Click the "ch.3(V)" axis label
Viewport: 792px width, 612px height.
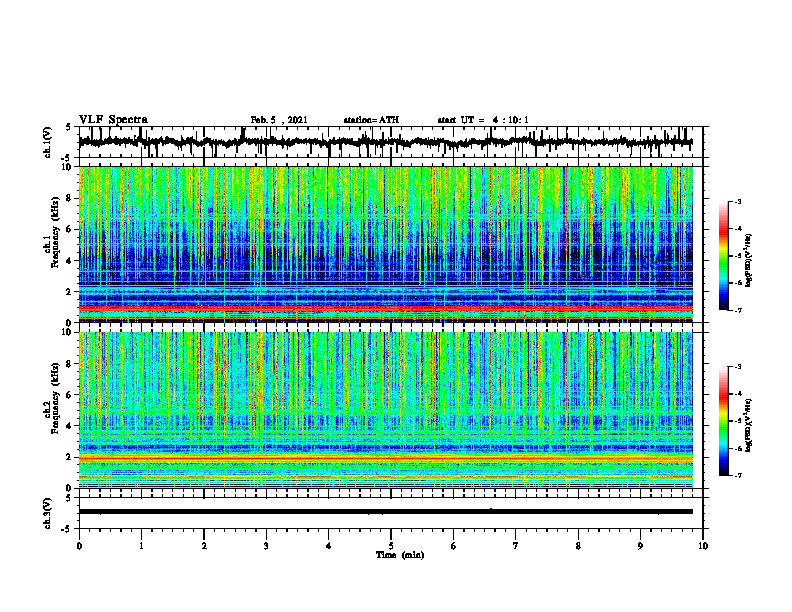pos(48,513)
